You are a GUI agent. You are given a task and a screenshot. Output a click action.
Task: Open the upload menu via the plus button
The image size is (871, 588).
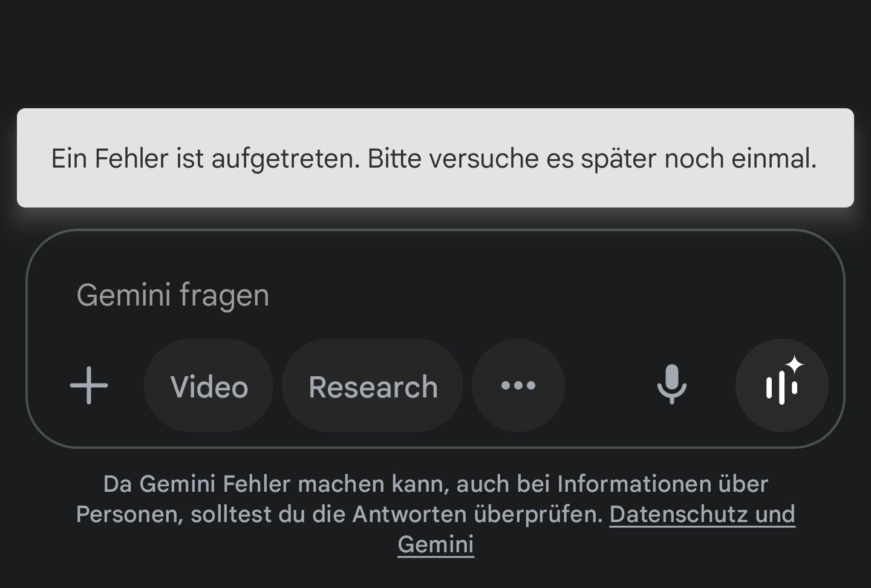89,385
